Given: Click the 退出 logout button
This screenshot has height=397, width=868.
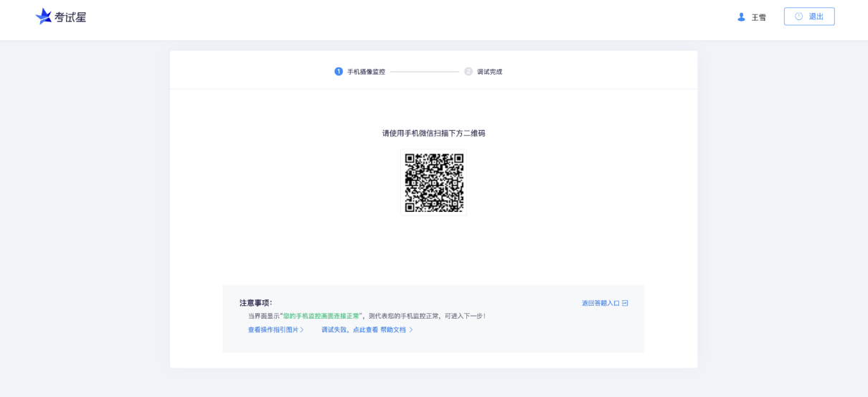Looking at the screenshot, I should click(x=809, y=17).
